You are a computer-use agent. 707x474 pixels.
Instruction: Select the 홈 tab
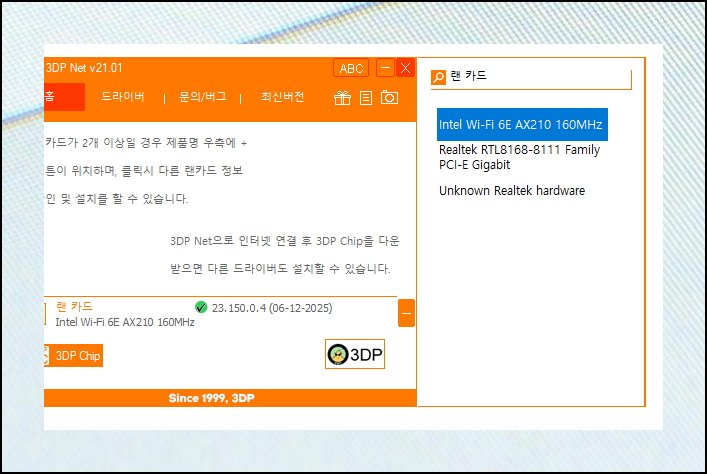(x=64, y=97)
